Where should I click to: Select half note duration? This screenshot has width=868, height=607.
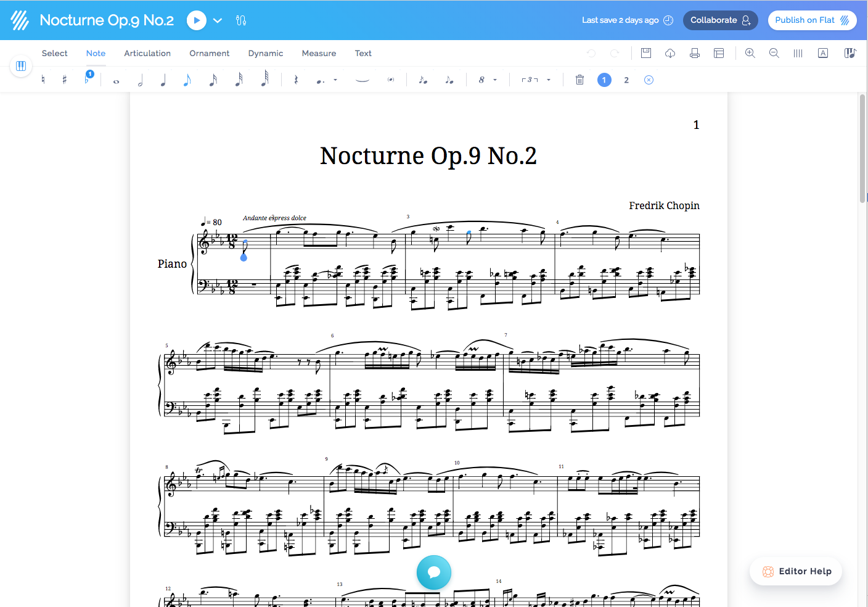tap(140, 80)
